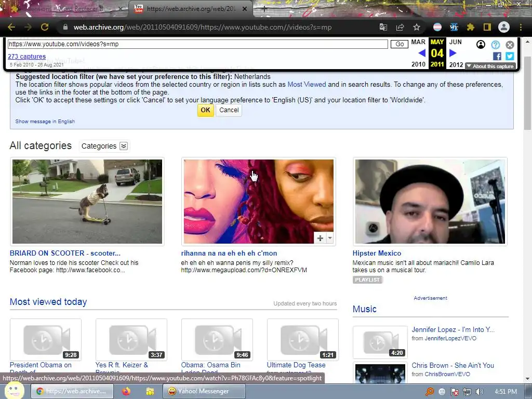Open the Word Replacer extension icon

point(454,27)
